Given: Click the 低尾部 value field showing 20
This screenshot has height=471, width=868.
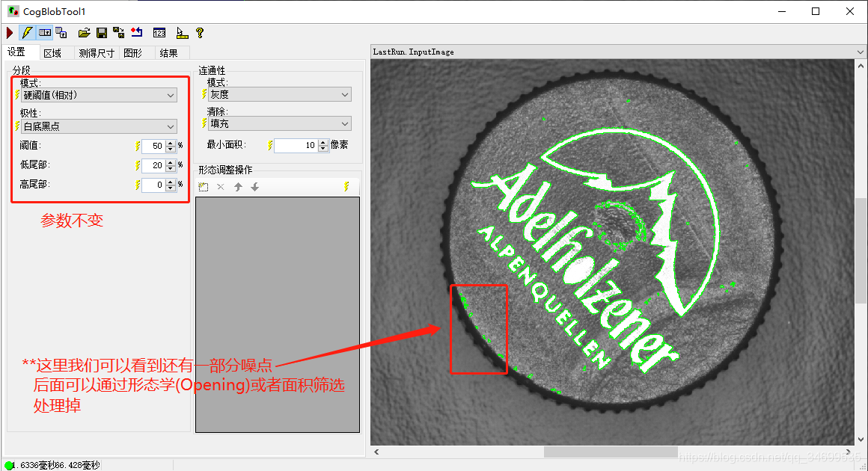Looking at the screenshot, I should 153,165.
